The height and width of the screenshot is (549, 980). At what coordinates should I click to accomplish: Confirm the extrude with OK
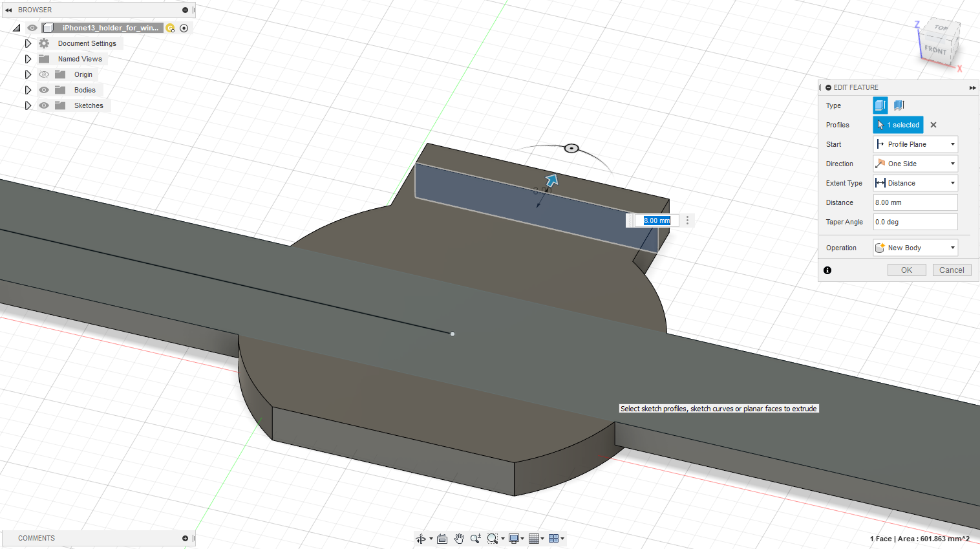click(907, 270)
